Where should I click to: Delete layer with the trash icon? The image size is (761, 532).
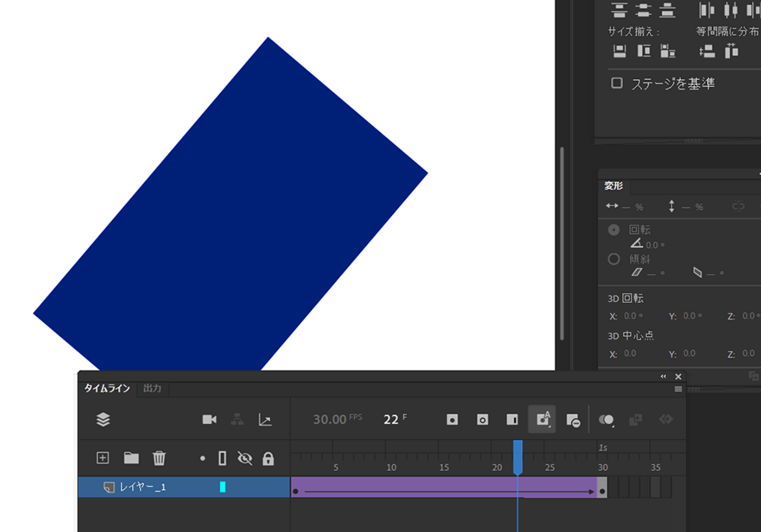pyautogui.click(x=159, y=458)
